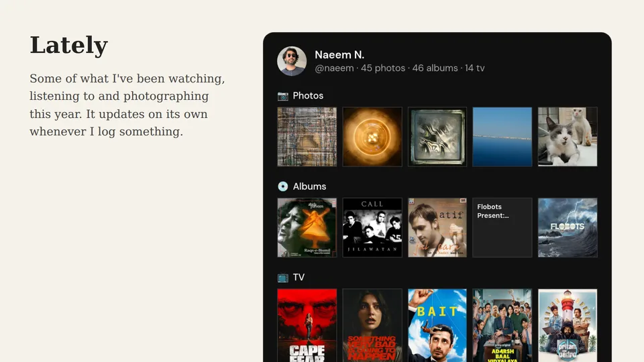Click the television icon beside TV

point(282,278)
